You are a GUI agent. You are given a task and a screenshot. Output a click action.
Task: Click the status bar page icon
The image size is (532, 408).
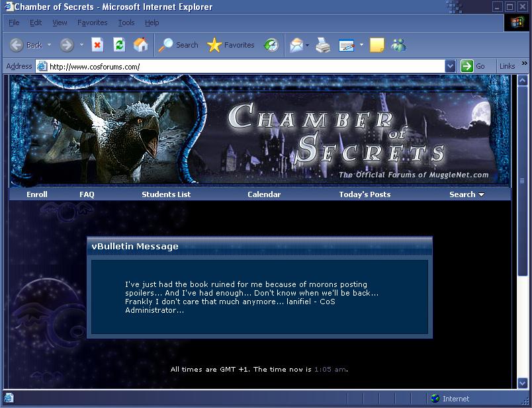coord(9,398)
